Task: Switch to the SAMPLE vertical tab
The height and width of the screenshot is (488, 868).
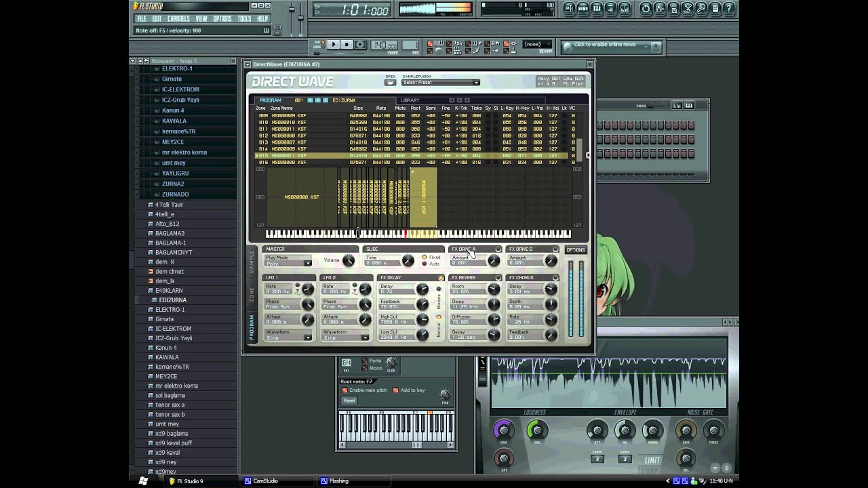Action: (x=252, y=262)
